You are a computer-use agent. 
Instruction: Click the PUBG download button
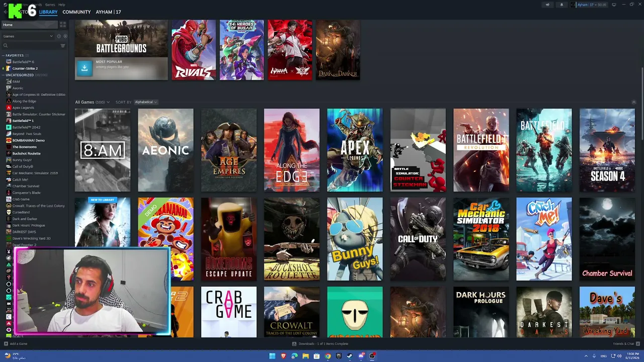85,68
